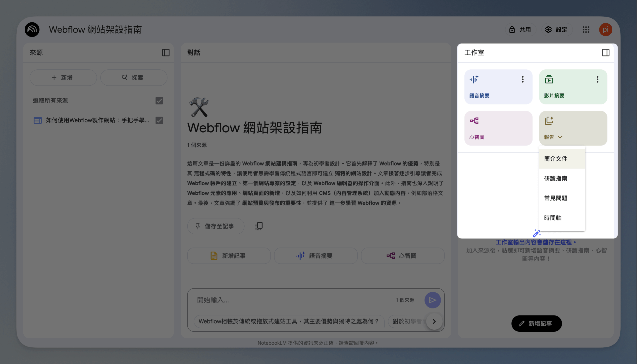Show next suggested questions with chevron arrow
637x364 pixels.
pyautogui.click(x=434, y=321)
